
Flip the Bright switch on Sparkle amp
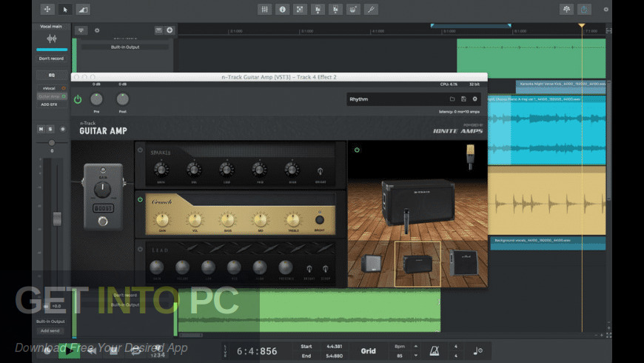[320, 171]
